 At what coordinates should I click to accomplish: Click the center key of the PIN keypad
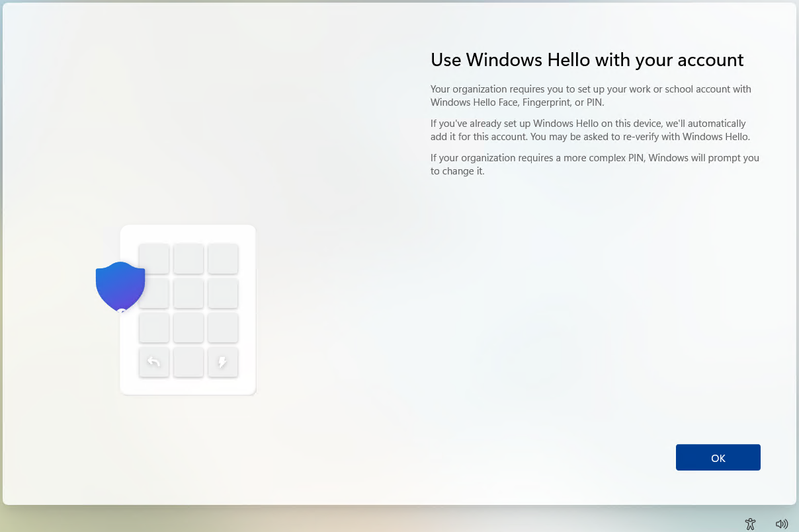189,293
